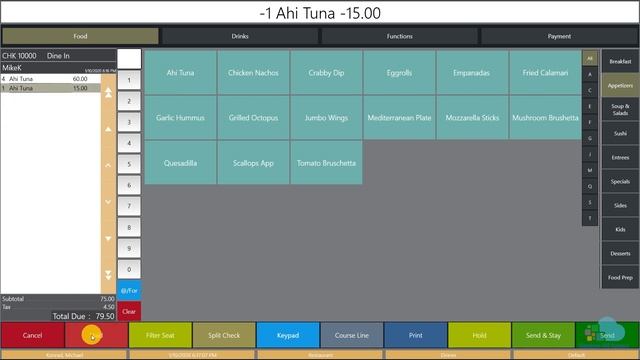Add Scallops App to the check
640x360 pixels.
click(x=253, y=163)
